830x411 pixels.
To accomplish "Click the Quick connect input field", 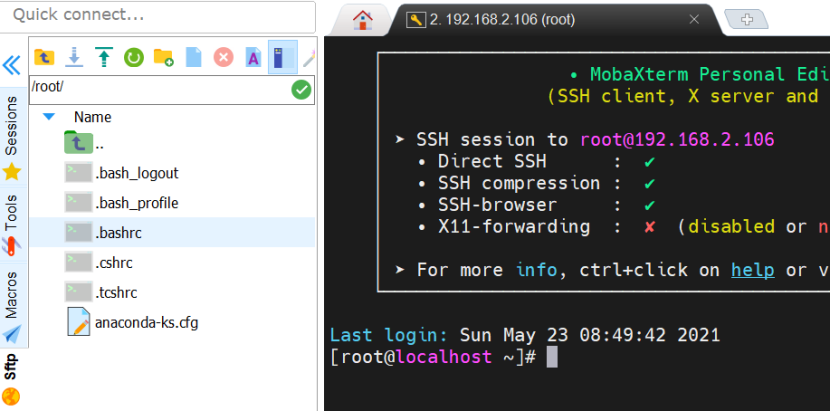I will pos(158,16).
